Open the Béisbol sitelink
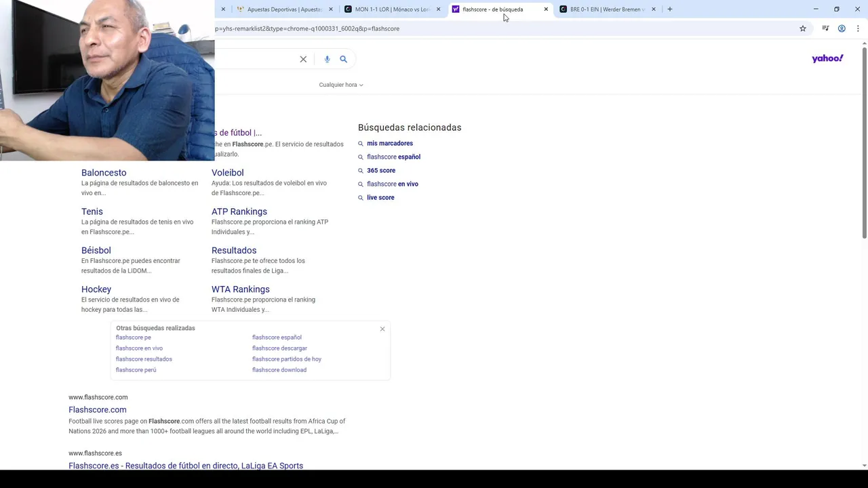This screenshot has width=868, height=488. (x=96, y=250)
